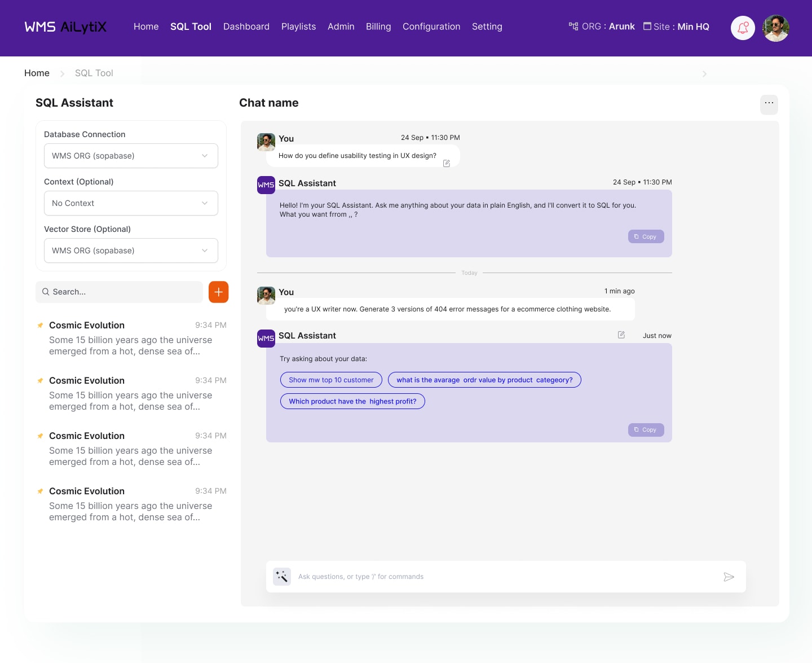Select 'Which product have the highest profit?' suggestion
The image size is (812, 663).
(x=352, y=401)
